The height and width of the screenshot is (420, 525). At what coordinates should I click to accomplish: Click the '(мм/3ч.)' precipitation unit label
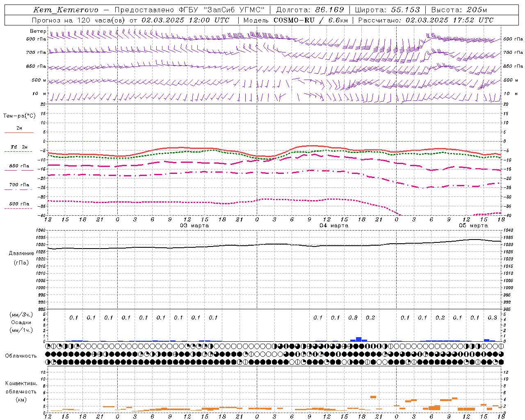[x=22, y=315]
